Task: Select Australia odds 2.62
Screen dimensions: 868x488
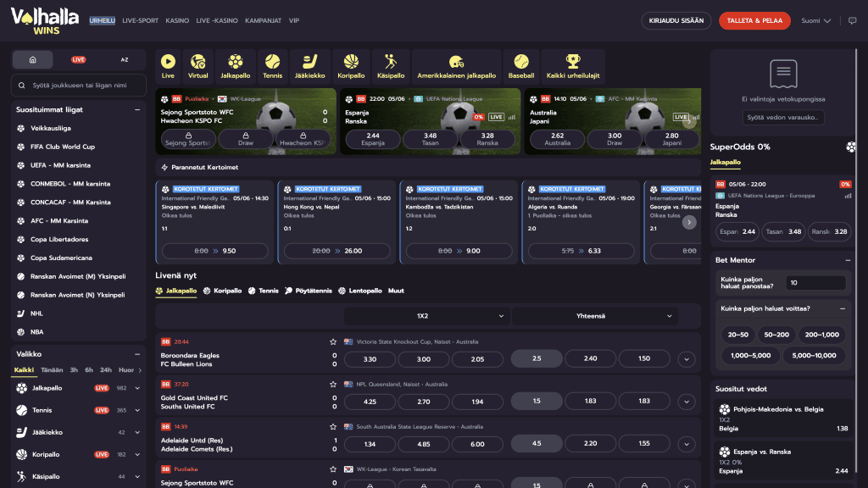Action: 557,139
